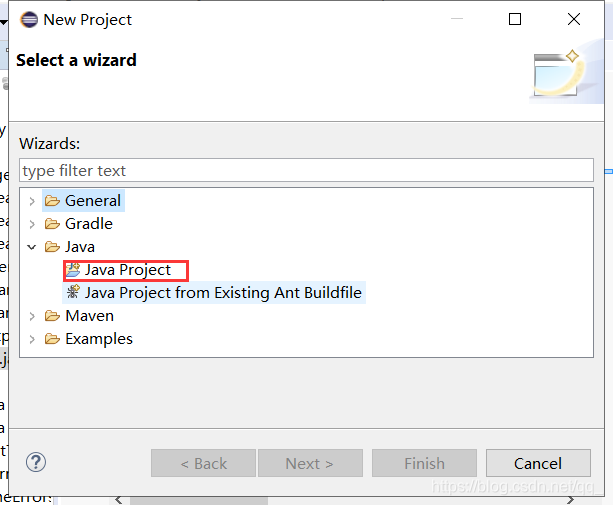Click the Maven folder icon

52,316
